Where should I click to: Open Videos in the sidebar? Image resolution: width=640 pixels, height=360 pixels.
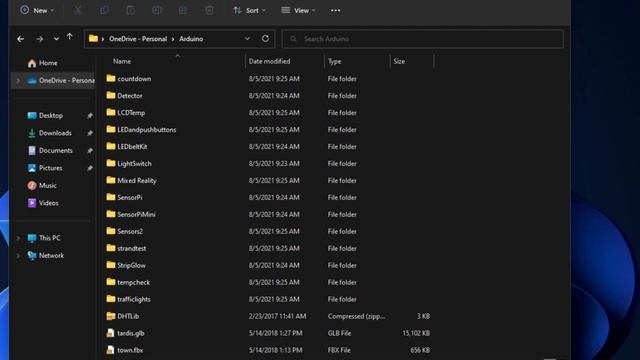click(x=43, y=203)
